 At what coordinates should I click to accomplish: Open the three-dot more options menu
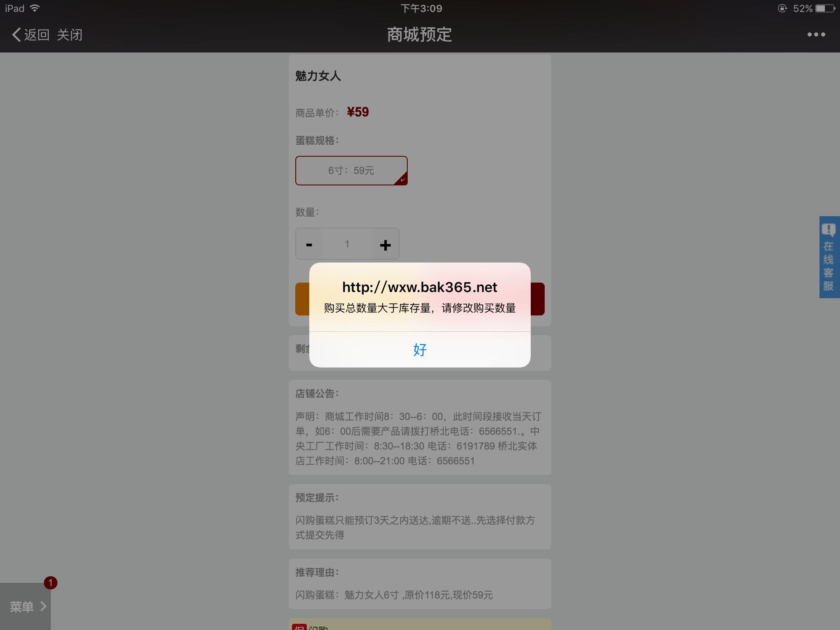coord(816,34)
